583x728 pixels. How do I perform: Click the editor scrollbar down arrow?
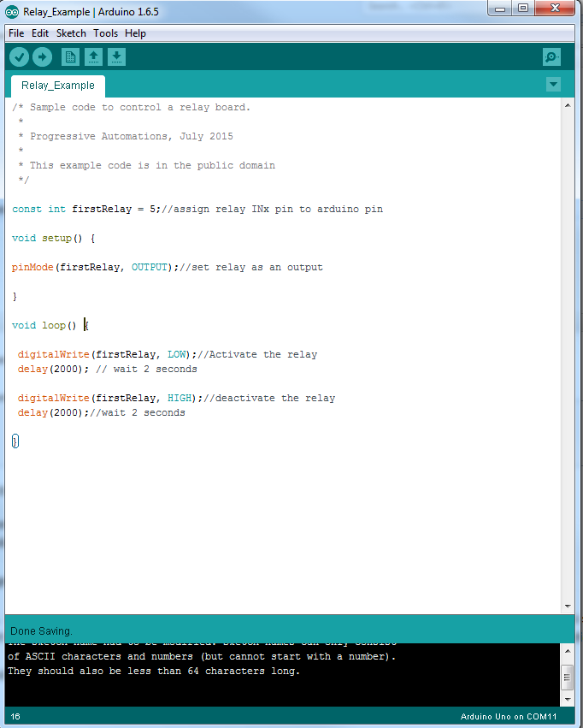coord(568,607)
